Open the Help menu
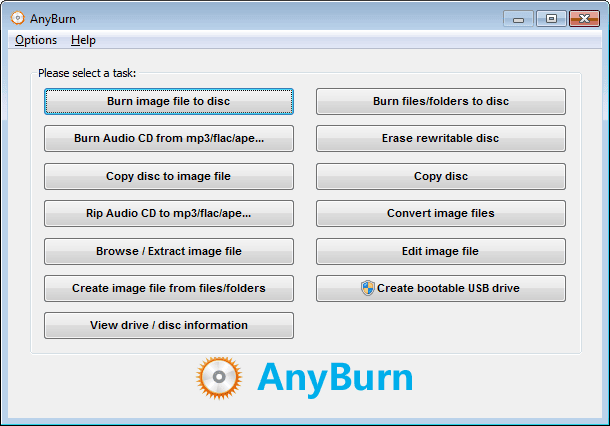This screenshot has height=426, width=610. [83, 40]
